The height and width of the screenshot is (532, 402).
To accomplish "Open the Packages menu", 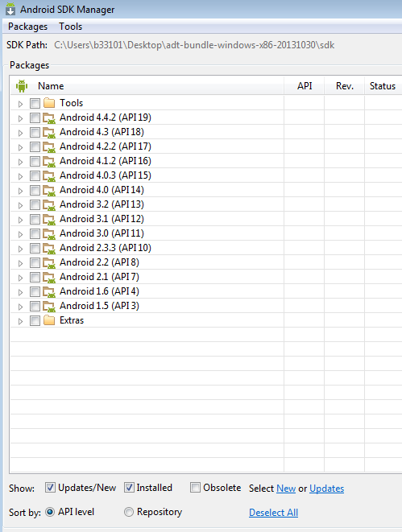I will tap(28, 27).
